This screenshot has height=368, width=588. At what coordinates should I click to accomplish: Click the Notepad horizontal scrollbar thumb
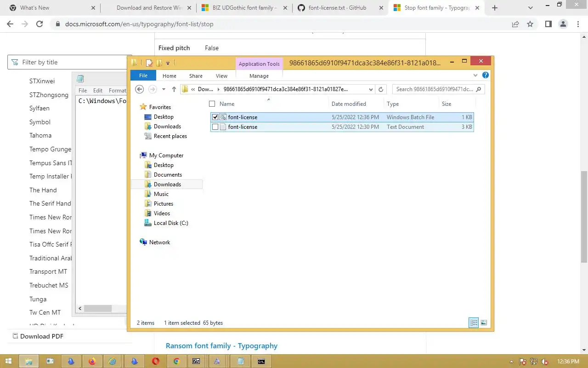pos(98,309)
